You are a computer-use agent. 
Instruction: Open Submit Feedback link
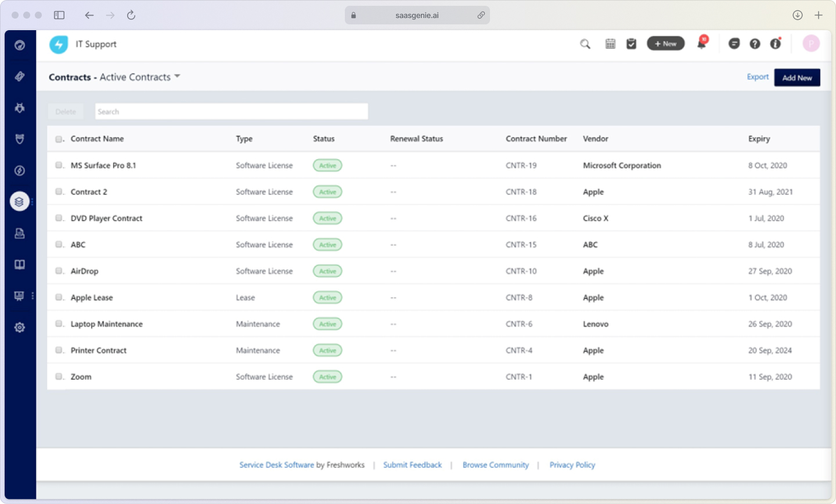(x=412, y=465)
